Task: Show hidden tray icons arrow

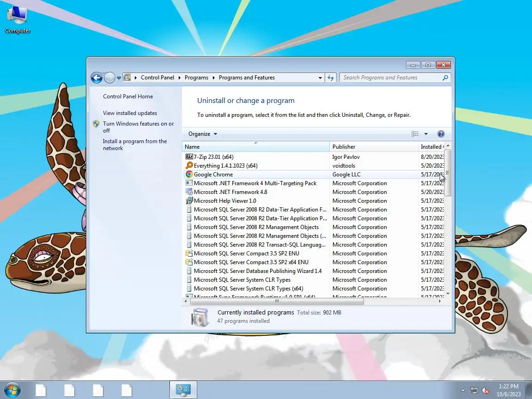Action: [x=463, y=390]
